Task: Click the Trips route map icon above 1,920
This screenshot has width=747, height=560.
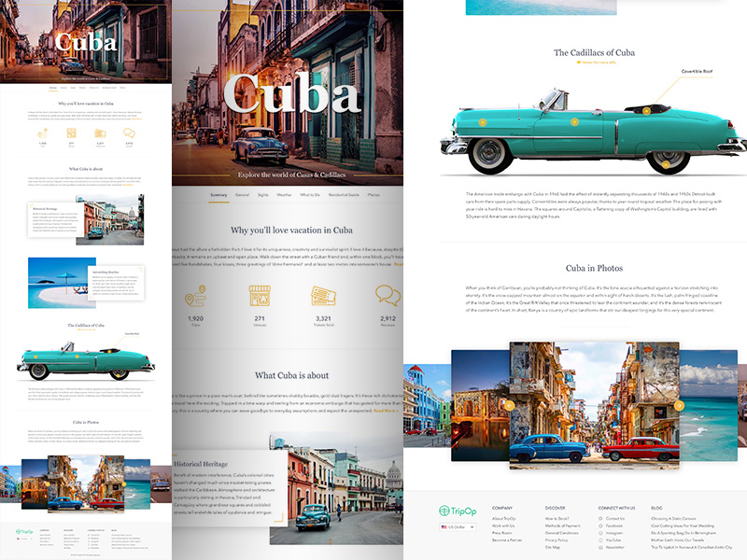Action: [196, 296]
